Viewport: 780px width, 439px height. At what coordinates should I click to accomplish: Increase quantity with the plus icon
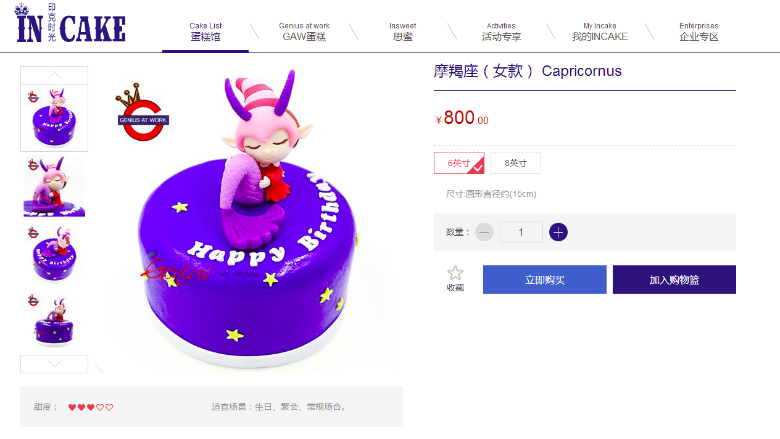click(x=558, y=232)
